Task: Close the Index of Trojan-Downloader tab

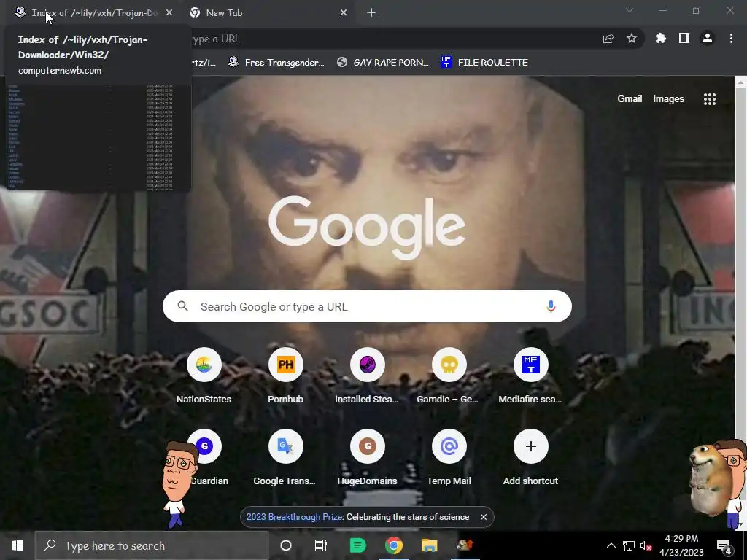Action: (169, 13)
